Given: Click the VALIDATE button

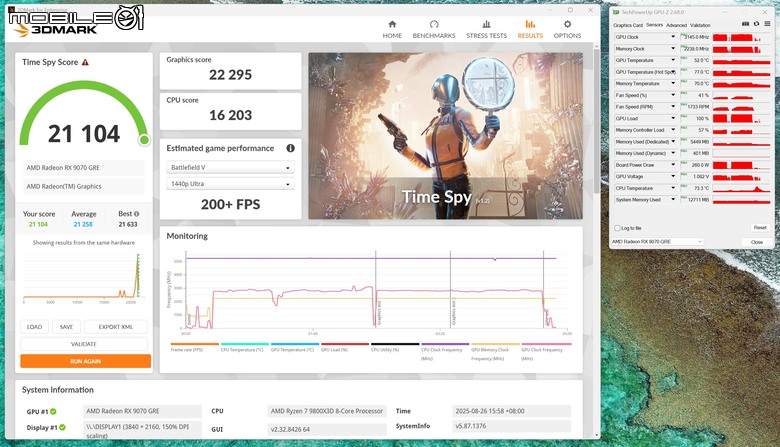Looking at the screenshot, I should 84,344.
